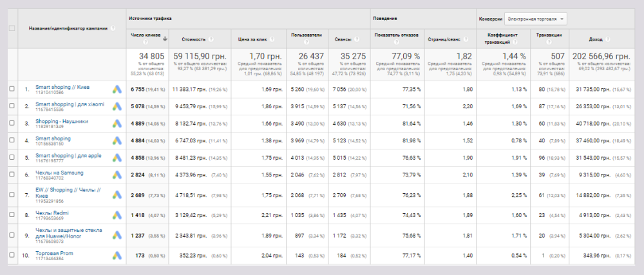The width and height of the screenshot is (644, 275).
Task: Sort by Доход column header
Action: coord(578,39)
